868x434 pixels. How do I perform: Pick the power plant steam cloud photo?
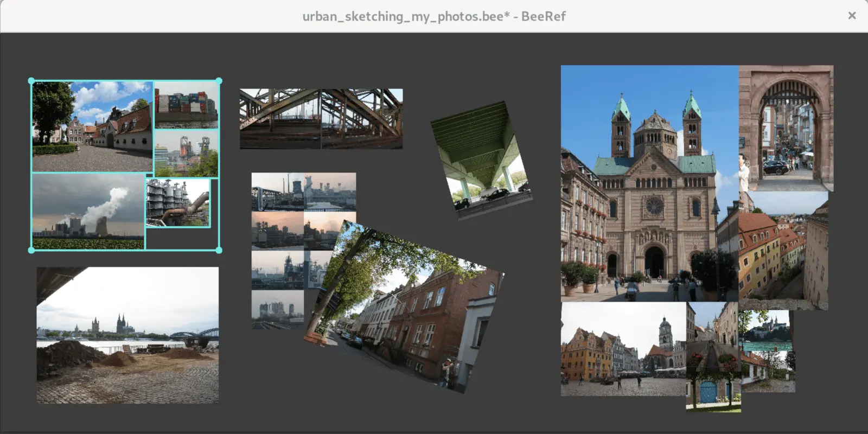pos(88,211)
